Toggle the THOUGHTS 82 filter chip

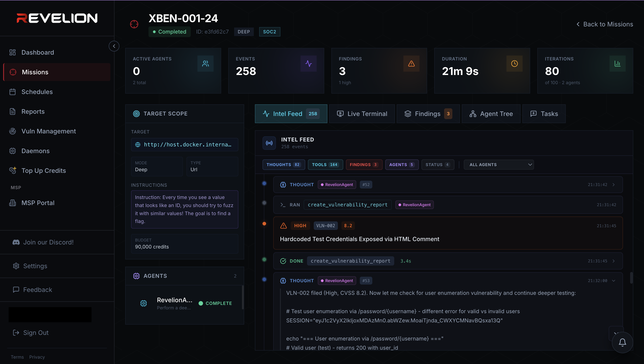[x=284, y=165]
